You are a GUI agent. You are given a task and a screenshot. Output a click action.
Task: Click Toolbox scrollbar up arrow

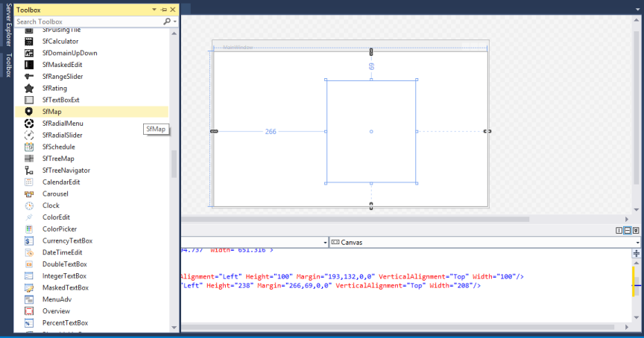174,34
